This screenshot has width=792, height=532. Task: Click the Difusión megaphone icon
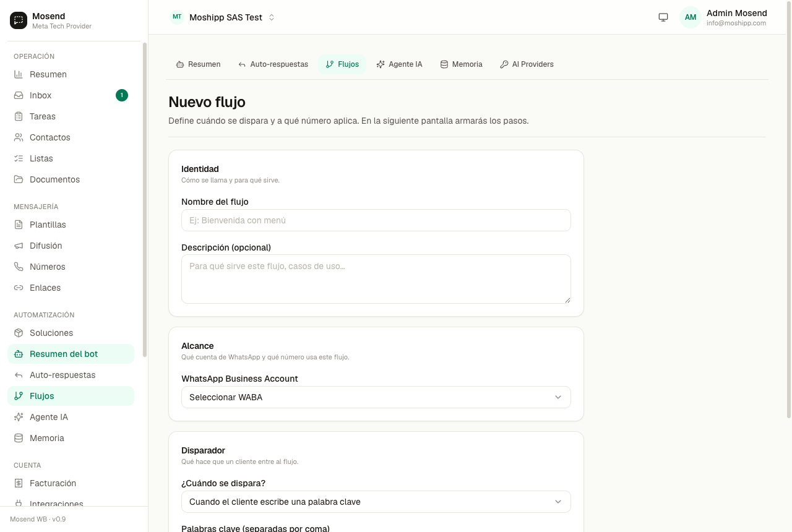point(19,246)
